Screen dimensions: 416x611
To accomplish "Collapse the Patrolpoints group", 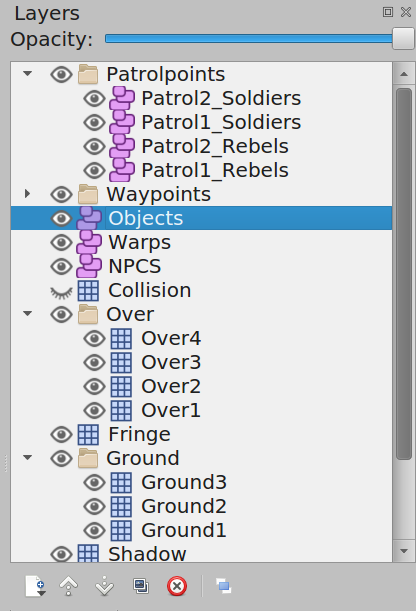I will tap(27, 74).
